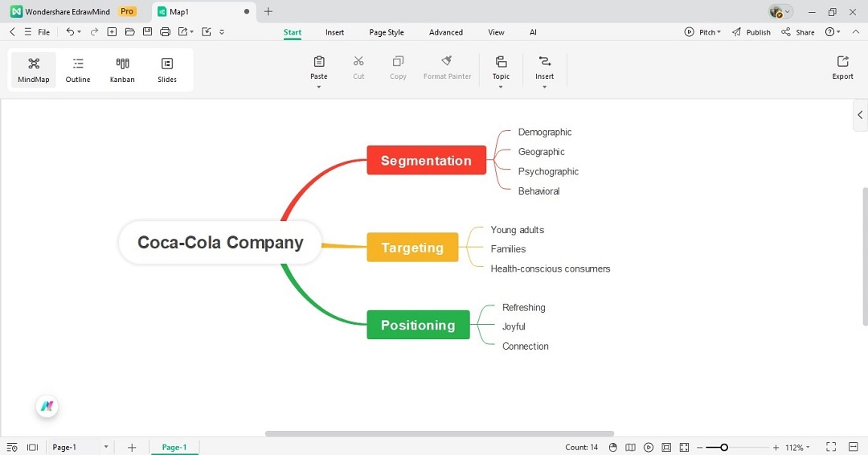
Task: Open the Insert ribbon tab
Action: (334, 32)
